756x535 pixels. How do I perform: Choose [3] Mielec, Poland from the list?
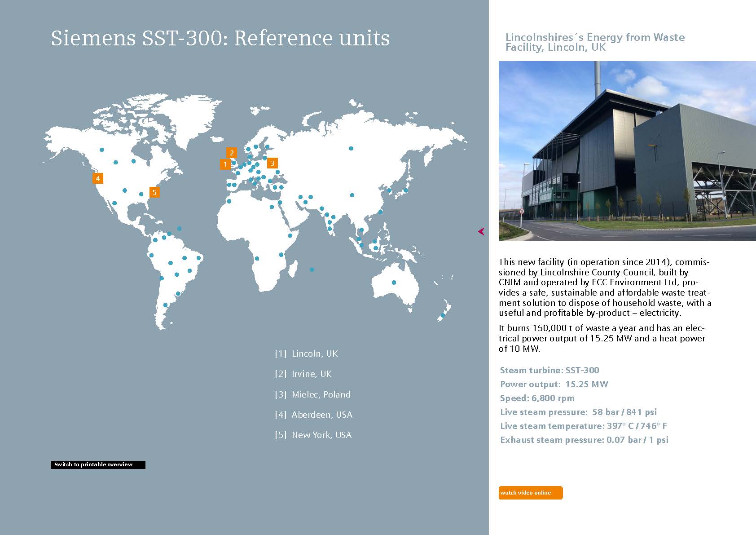pyautogui.click(x=312, y=394)
